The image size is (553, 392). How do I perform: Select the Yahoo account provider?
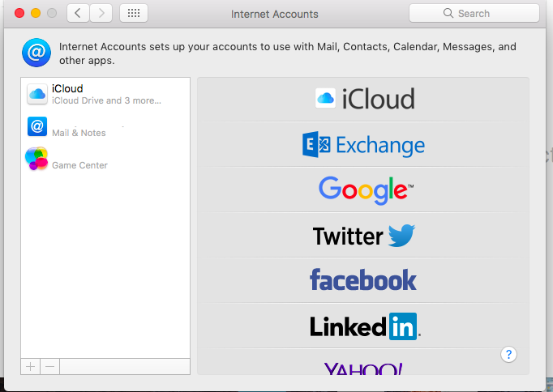[363, 362]
